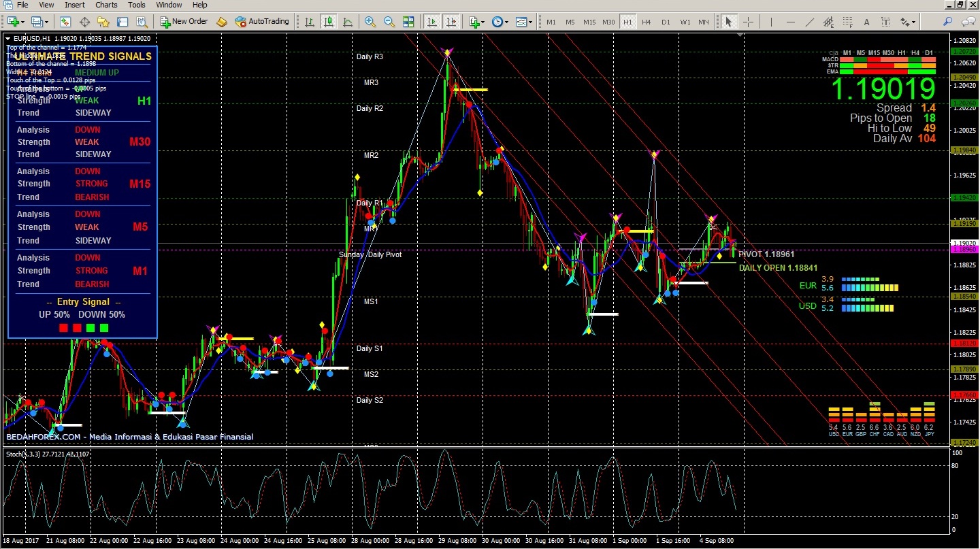Click the D1 timeframe button
Viewport: 980px width, 549px height.
[666, 22]
